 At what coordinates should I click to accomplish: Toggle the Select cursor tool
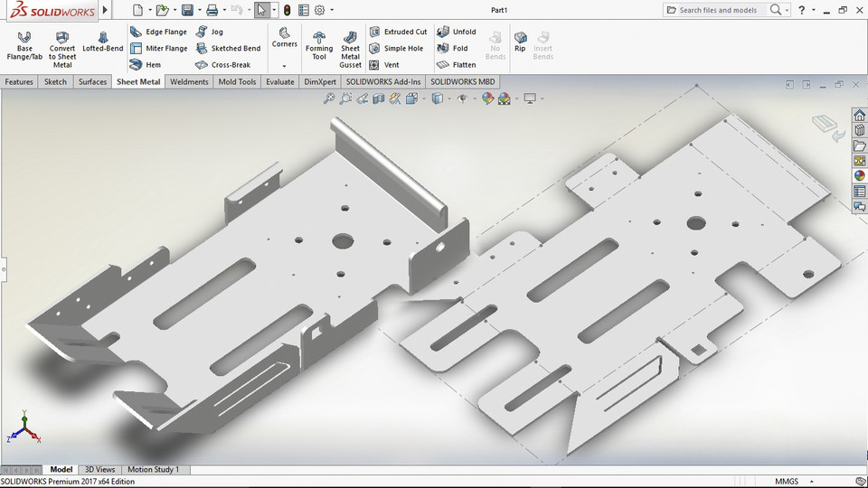(x=261, y=10)
